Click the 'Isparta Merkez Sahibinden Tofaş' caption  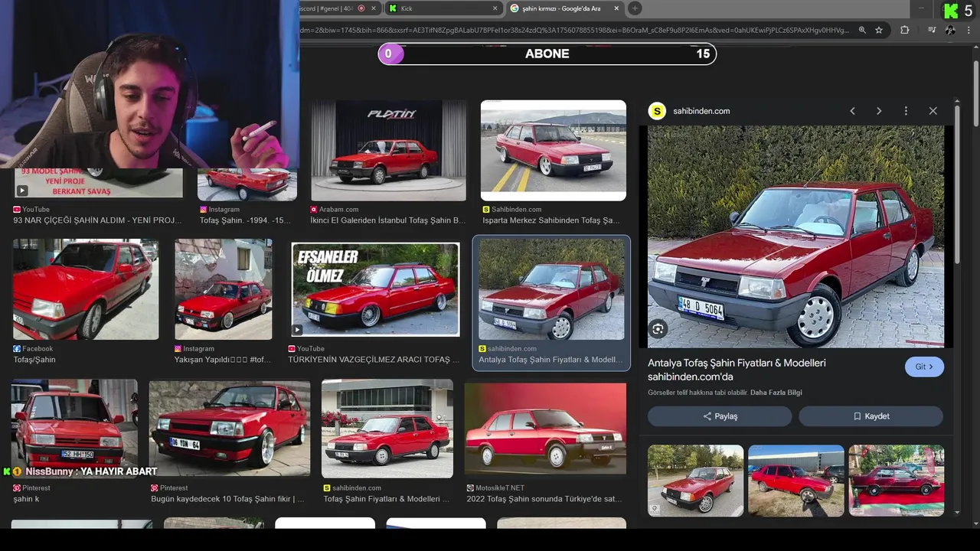[551, 220]
